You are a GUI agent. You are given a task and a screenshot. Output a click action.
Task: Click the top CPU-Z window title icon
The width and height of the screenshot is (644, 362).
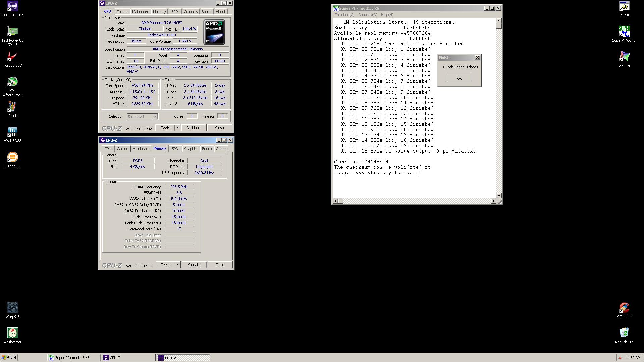pyautogui.click(x=103, y=3)
